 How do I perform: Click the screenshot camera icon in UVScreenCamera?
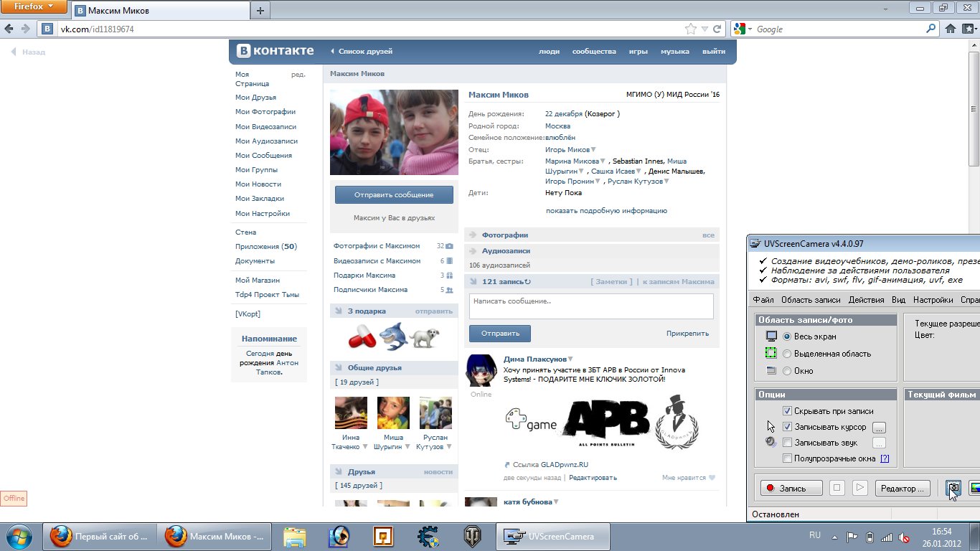pos(953,488)
